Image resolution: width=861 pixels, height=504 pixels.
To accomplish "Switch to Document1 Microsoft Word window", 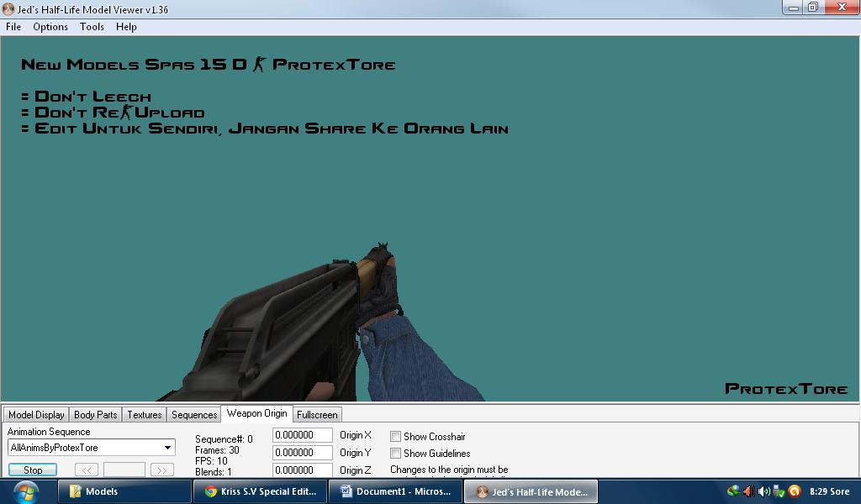I will [396, 491].
